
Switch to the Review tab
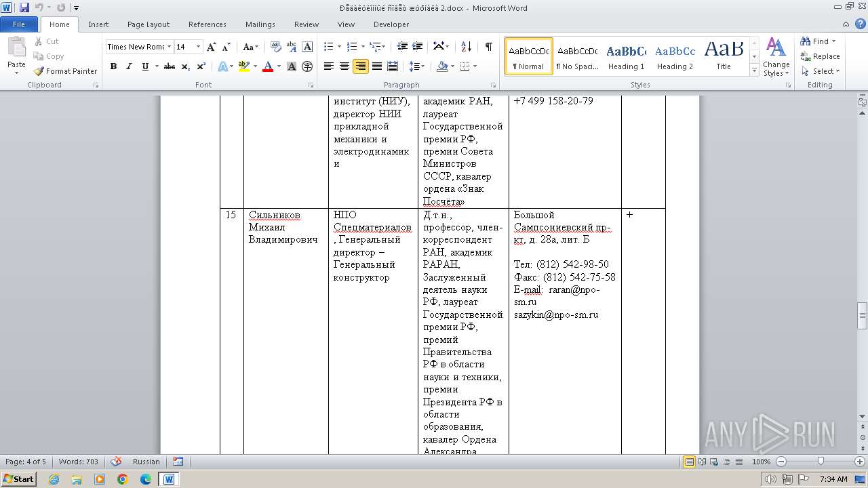(307, 24)
